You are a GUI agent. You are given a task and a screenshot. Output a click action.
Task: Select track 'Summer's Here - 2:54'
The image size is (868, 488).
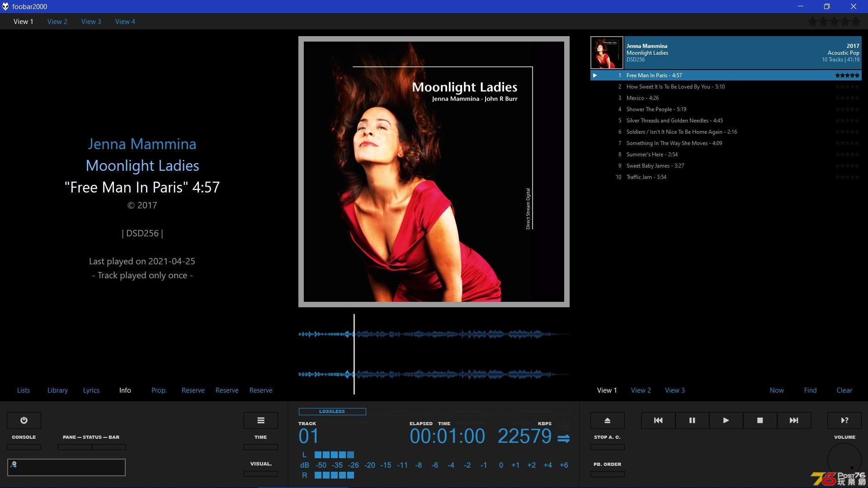pos(726,155)
